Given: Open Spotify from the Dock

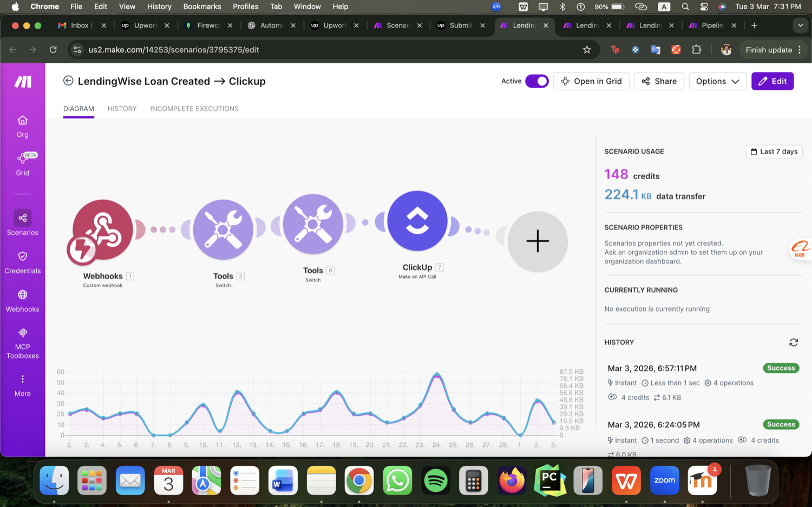Looking at the screenshot, I should (x=436, y=480).
